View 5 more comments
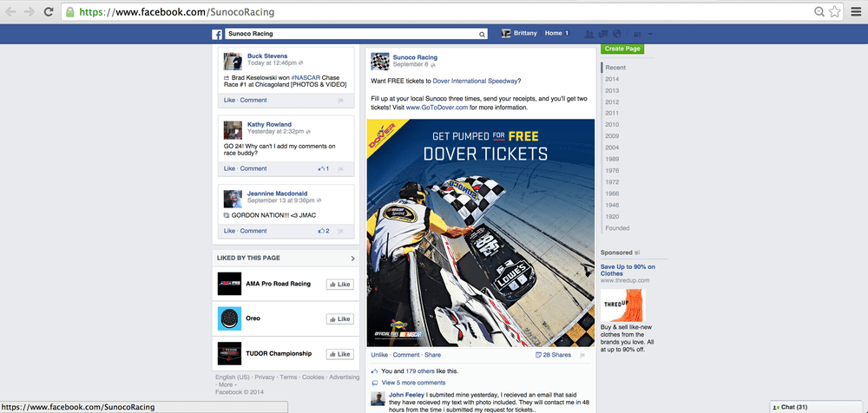868x413 pixels. [x=413, y=383]
